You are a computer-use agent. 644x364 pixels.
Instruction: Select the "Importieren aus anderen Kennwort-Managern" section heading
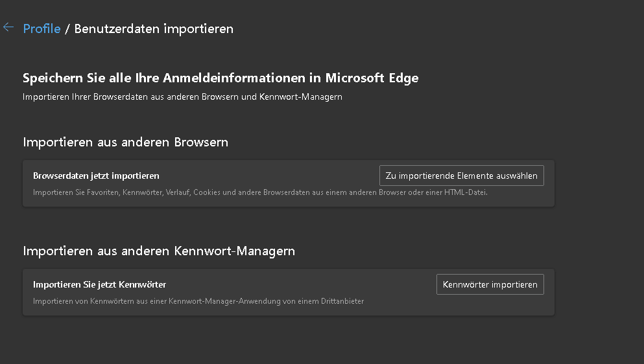159,251
